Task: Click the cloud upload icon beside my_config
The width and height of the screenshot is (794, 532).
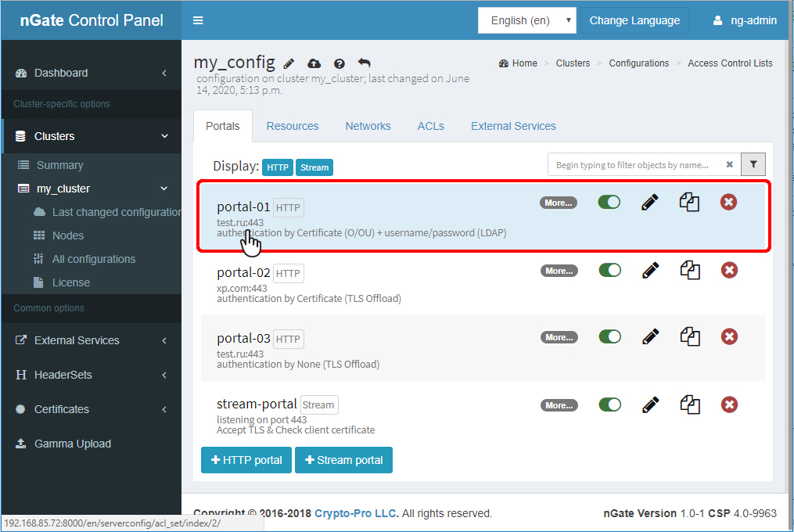Action: coord(314,63)
